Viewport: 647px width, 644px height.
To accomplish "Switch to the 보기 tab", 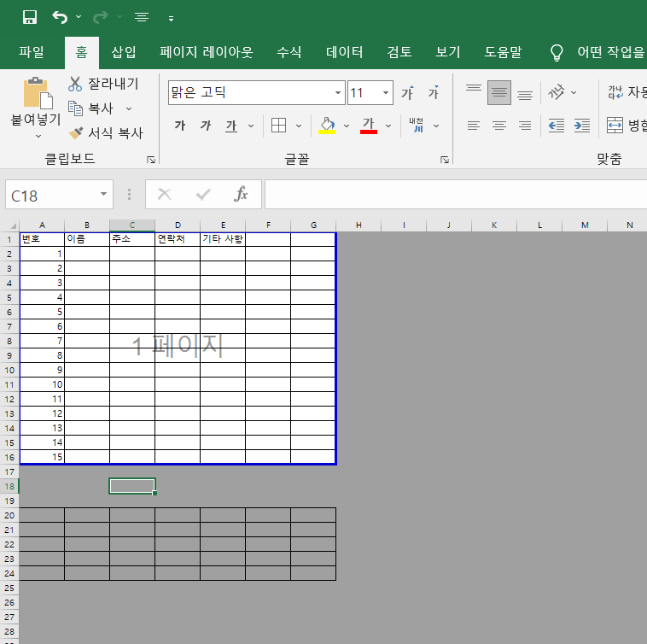I will click(x=448, y=52).
